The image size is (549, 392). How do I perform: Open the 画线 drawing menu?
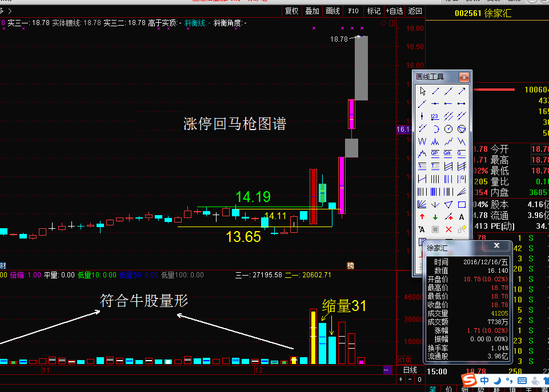[332, 11]
